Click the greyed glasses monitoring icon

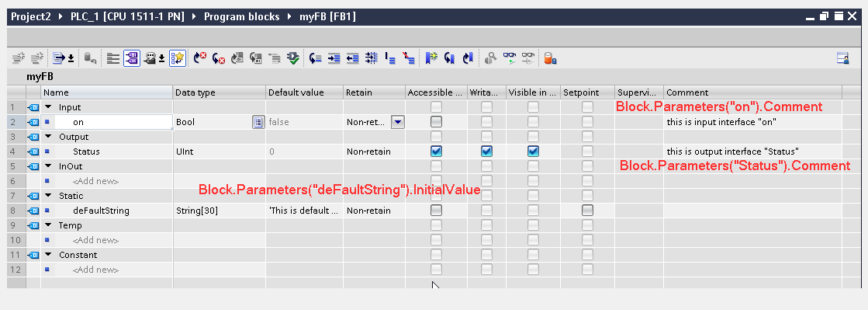tap(528, 57)
